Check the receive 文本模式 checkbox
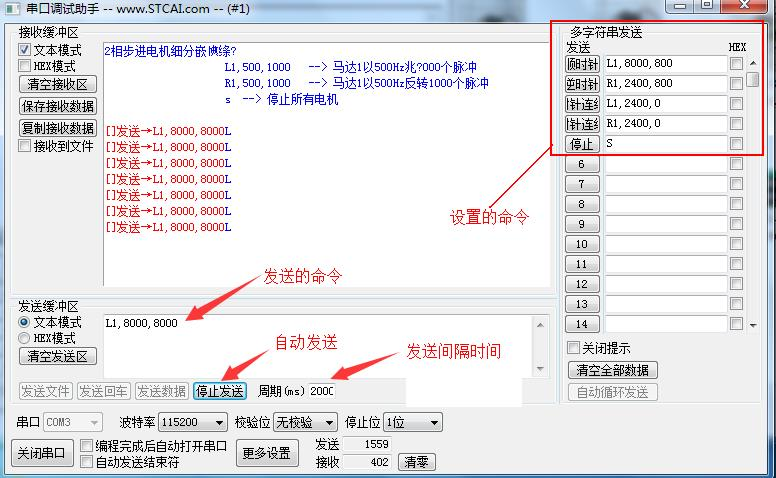This screenshot has width=776, height=478. click(x=25, y=49)
